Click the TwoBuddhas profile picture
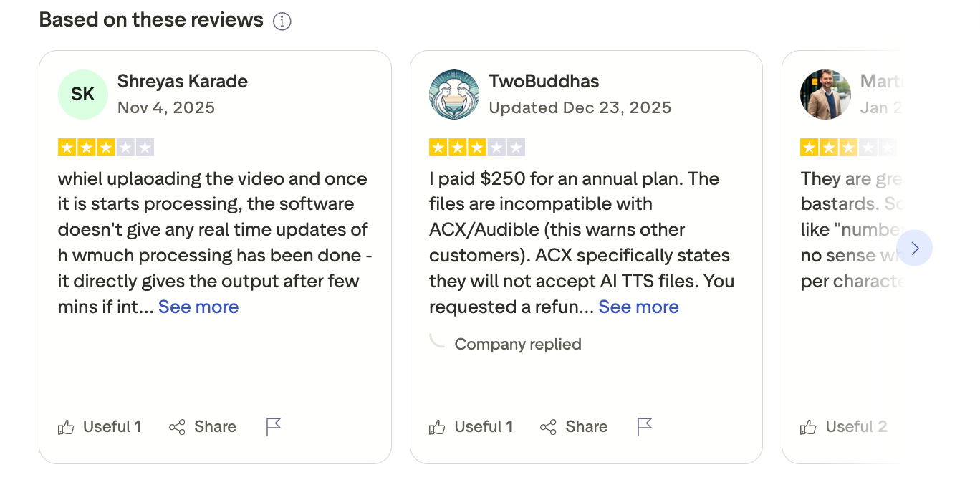The height and width of the screenshot is (490, 980). 453,95
